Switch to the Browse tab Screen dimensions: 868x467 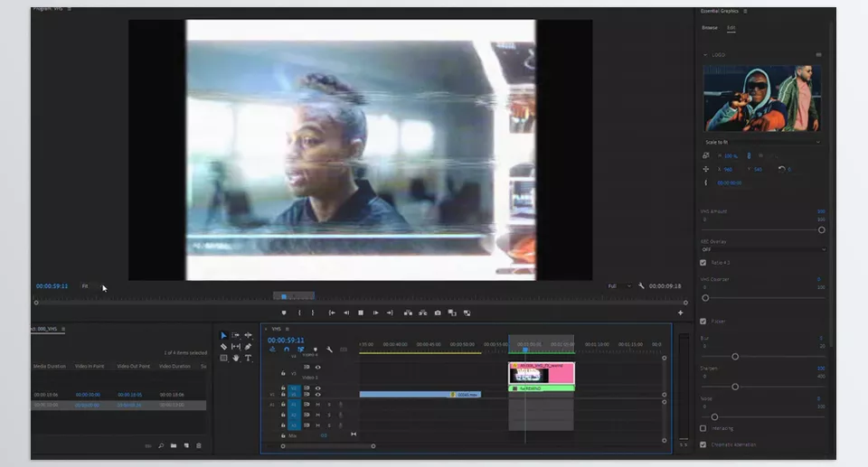point(710,28)
